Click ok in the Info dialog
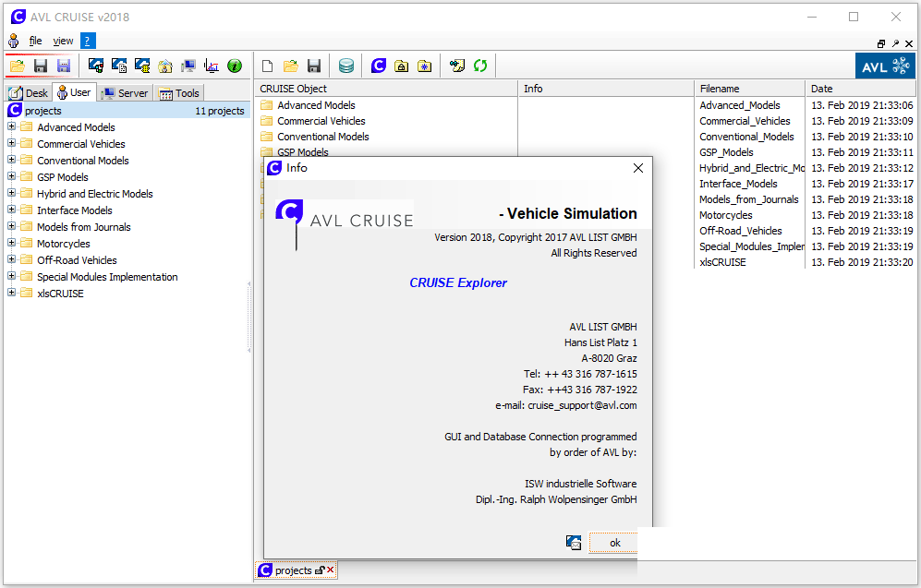The width and height of the screenshot is (921, 588). (613, 543)
